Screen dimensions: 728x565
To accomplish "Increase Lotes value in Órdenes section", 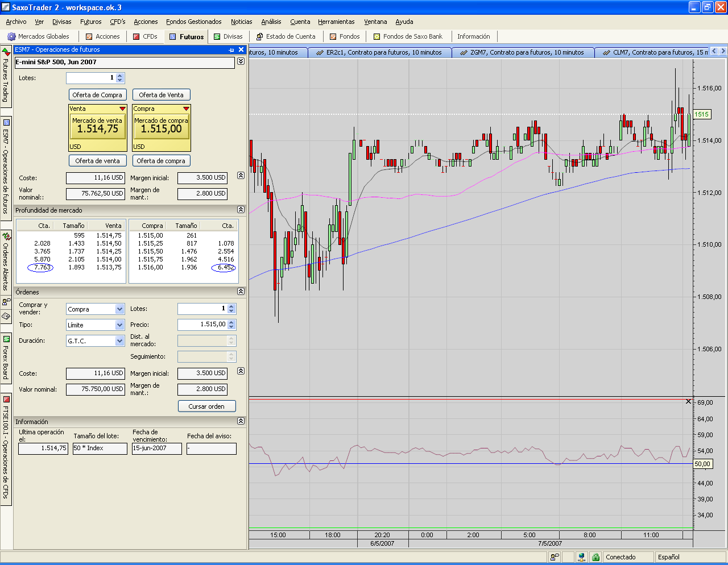I will [231, 306].
